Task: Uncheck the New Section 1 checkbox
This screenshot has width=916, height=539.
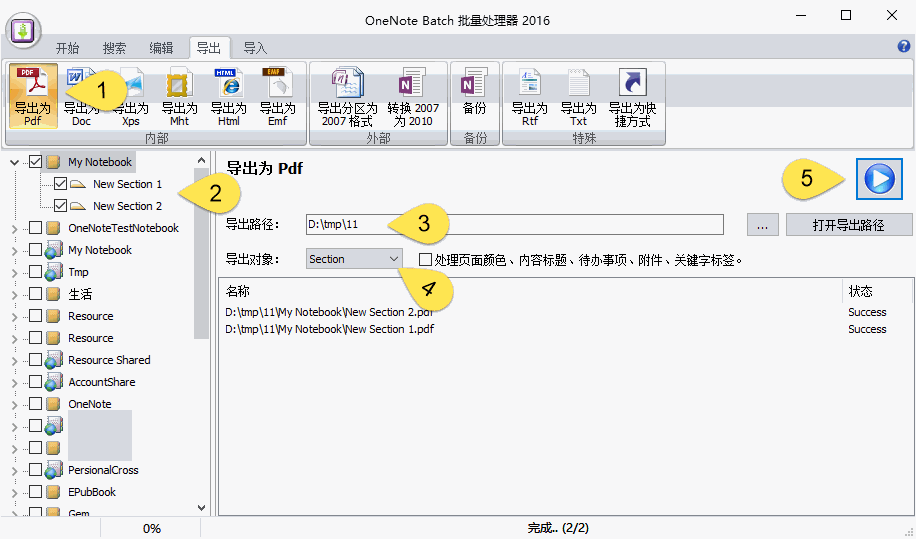Action: tap(60, 184)
